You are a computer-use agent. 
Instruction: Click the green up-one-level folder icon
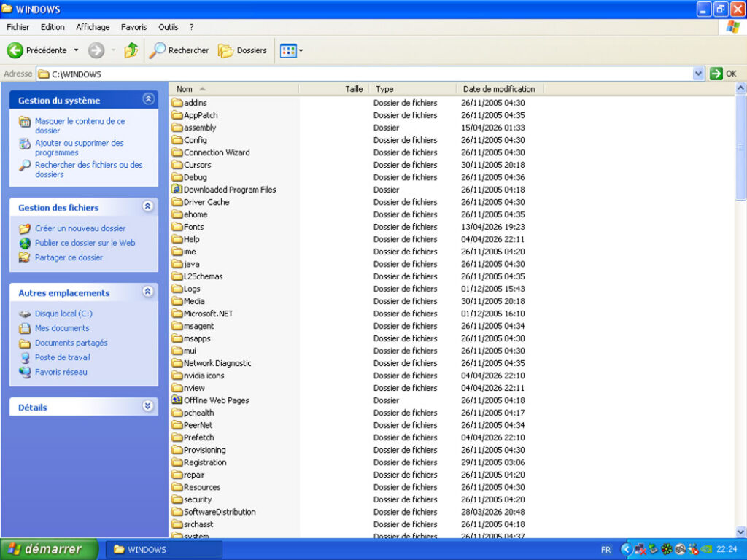pyautogui.click(x=131, y=50)
